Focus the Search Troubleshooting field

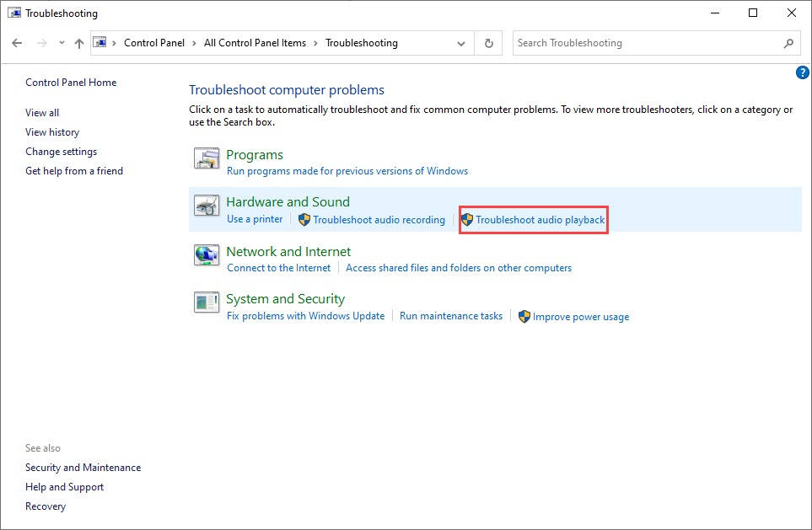(x=648, y=43)
